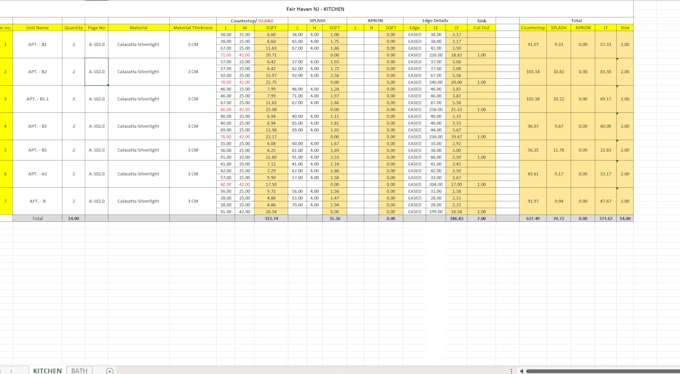Select the Edge Details header cell
Image resolution: width=680 pixels, height=374 pixels.
435,21
